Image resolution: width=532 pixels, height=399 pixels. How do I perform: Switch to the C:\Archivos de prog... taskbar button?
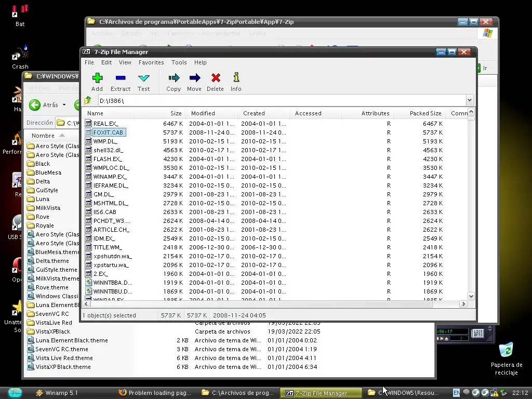pyautogui.click(x=237, y=393)
